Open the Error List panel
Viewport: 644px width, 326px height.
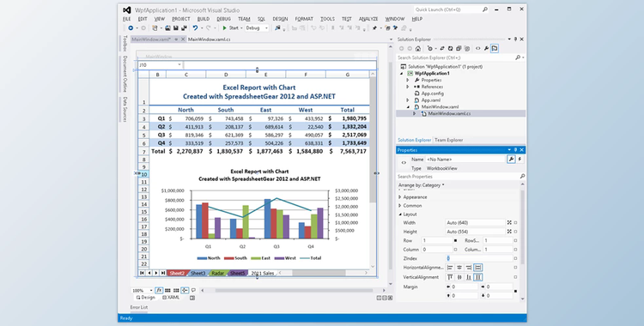click(x=139, y=307)
